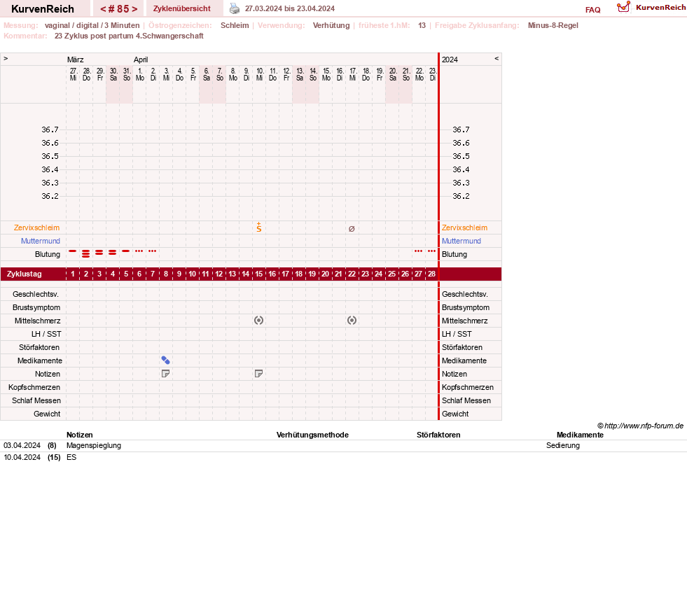Click the left LH / SST row label
The height and width of the screenshot is (616, 687).
46,334
